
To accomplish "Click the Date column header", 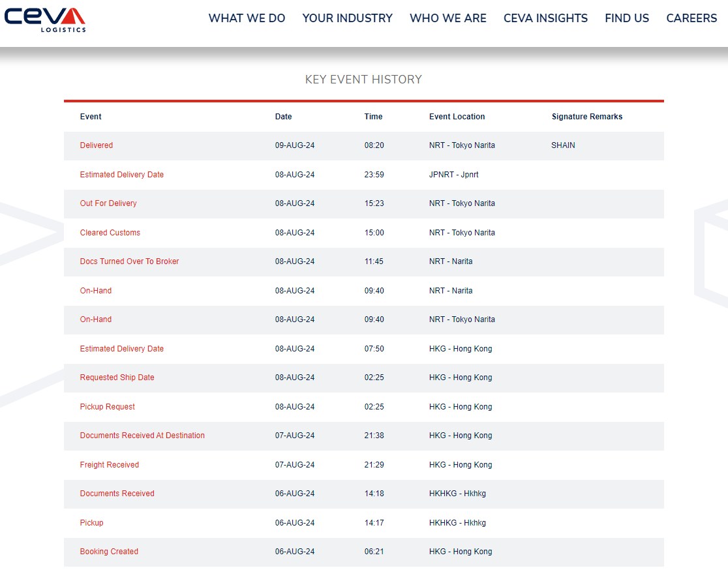I will [x=283, y=117].
